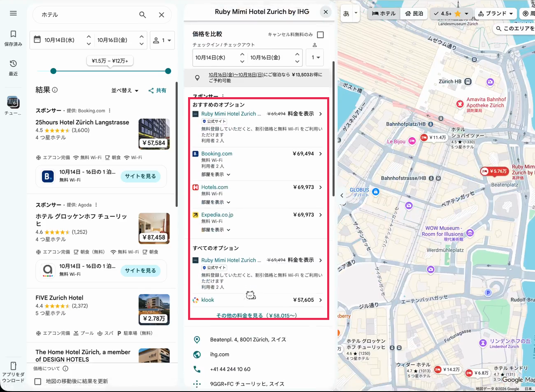Open guest count dropdown in search panel
The image size is (535, 392).
coord(162,40)
